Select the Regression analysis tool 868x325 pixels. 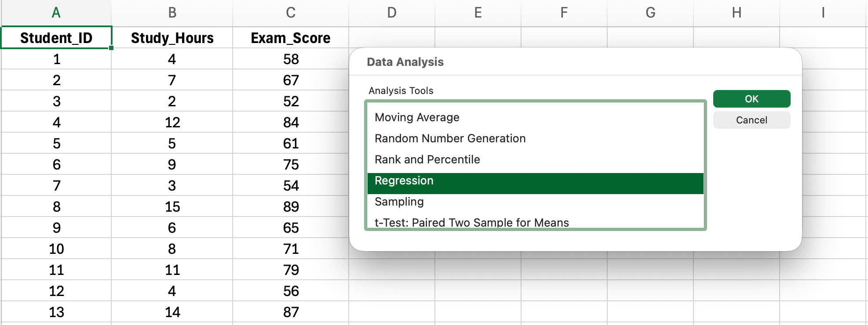point(403,181)
